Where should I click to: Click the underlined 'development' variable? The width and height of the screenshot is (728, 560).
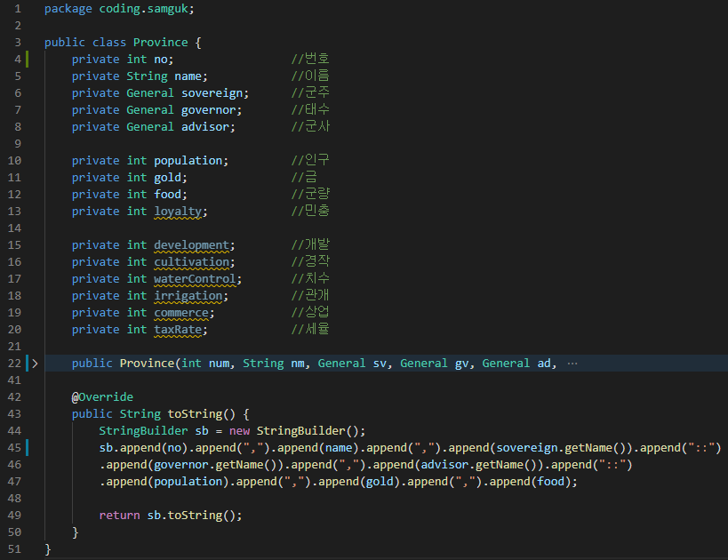point(191,245)
